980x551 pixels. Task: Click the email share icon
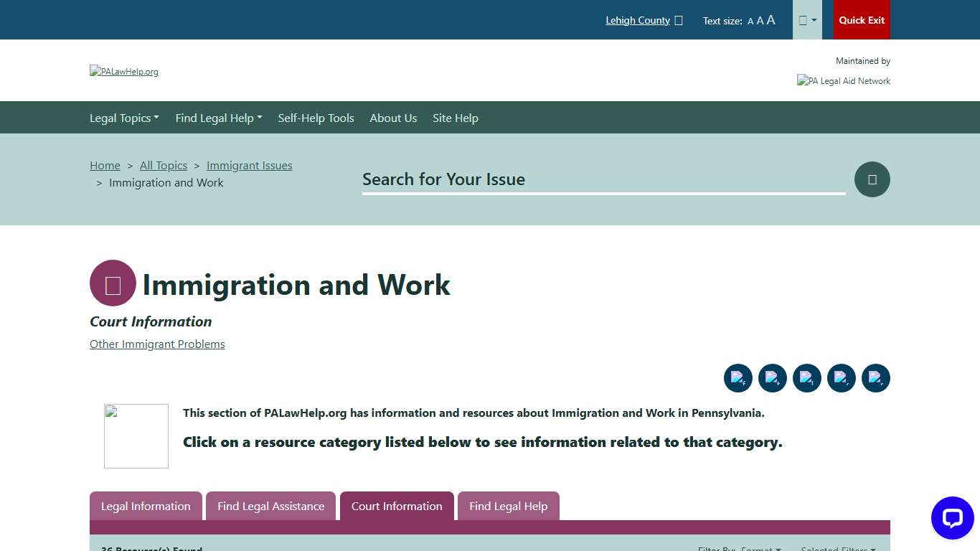click(842, 378)
